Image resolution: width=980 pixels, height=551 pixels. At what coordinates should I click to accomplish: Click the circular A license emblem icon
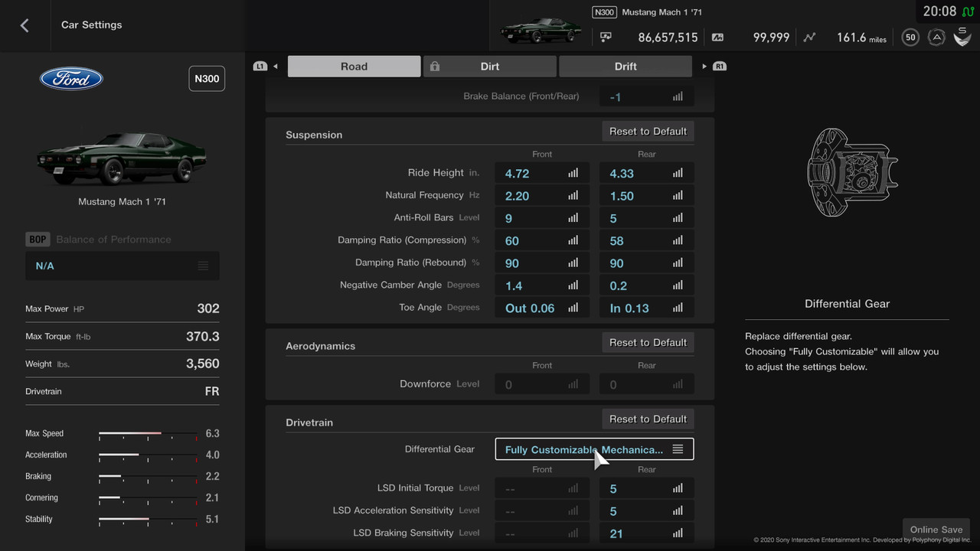point(936,37)
